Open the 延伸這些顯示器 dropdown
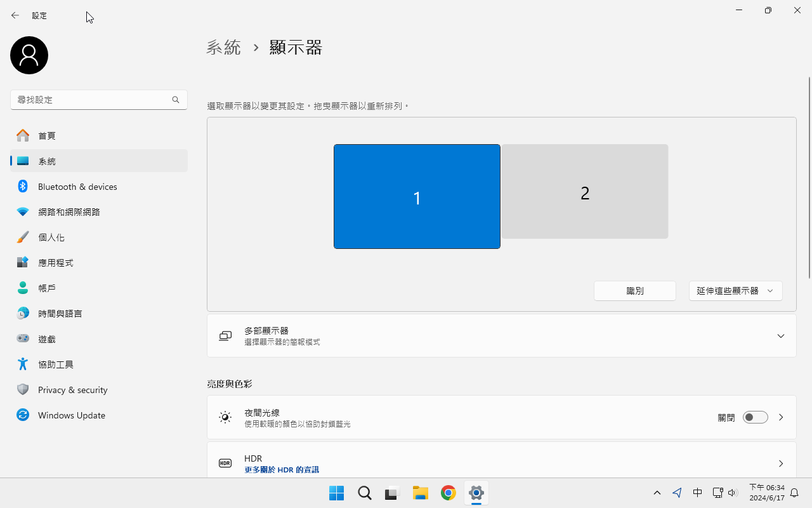Image resolution: width=812 pixels, height=508 pixels. coord(735,291)
